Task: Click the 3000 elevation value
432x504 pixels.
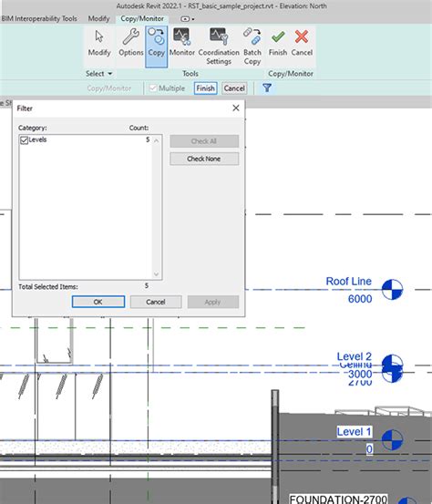Action: [360, 375]
